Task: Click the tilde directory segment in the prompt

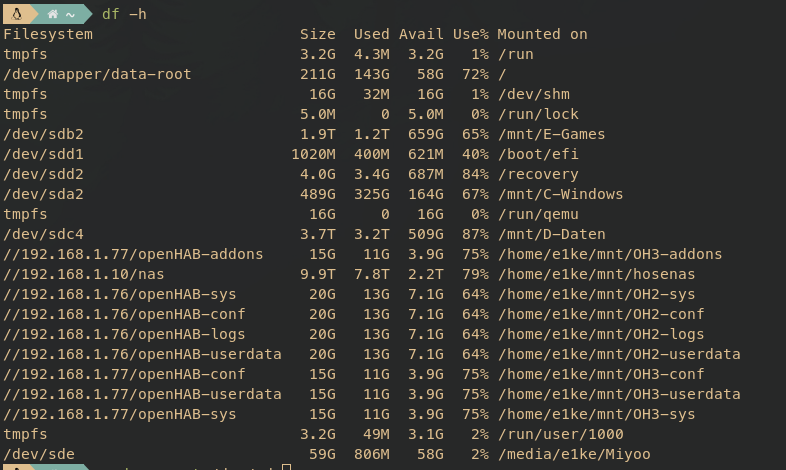Action: pos(70,14)
